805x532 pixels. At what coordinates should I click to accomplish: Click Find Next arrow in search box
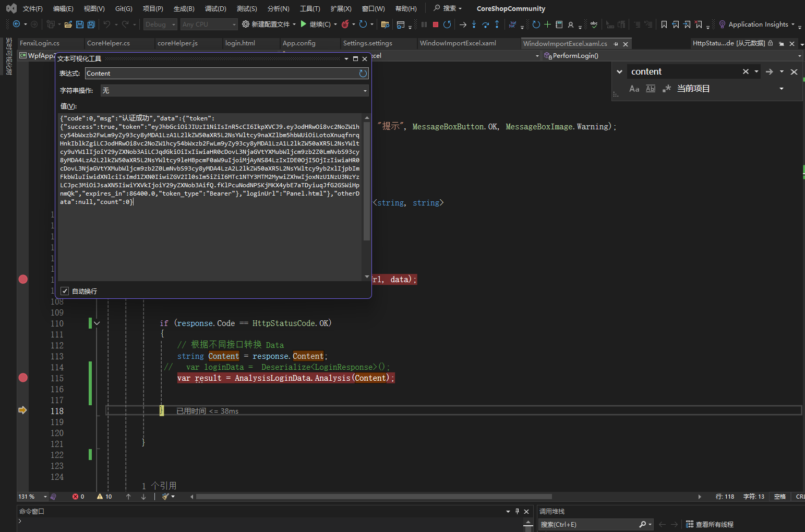click(x=769, y=71)
